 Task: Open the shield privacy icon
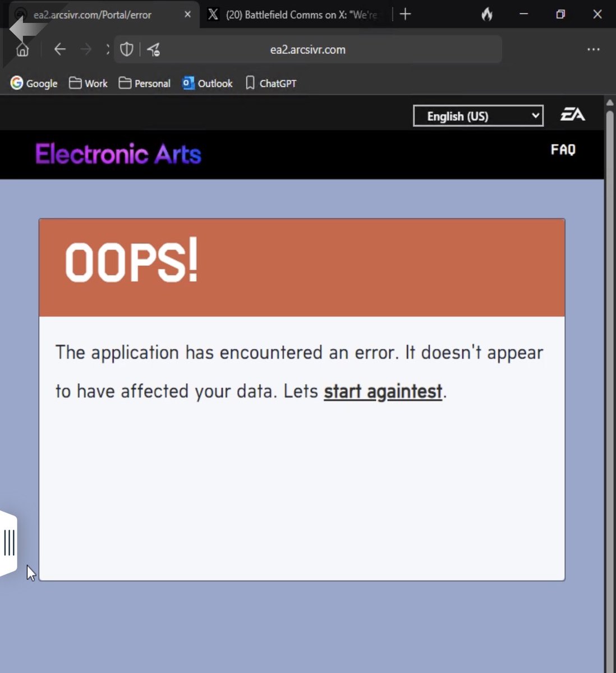coord(127,49)
